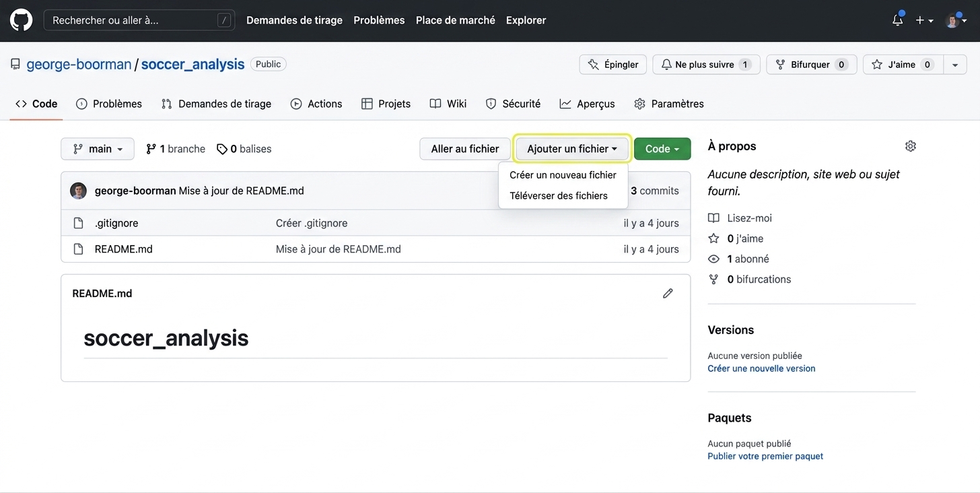Click the fork icon beside 0 bifurcations
This screenshot has height=493, width=980.
[713, 279]
